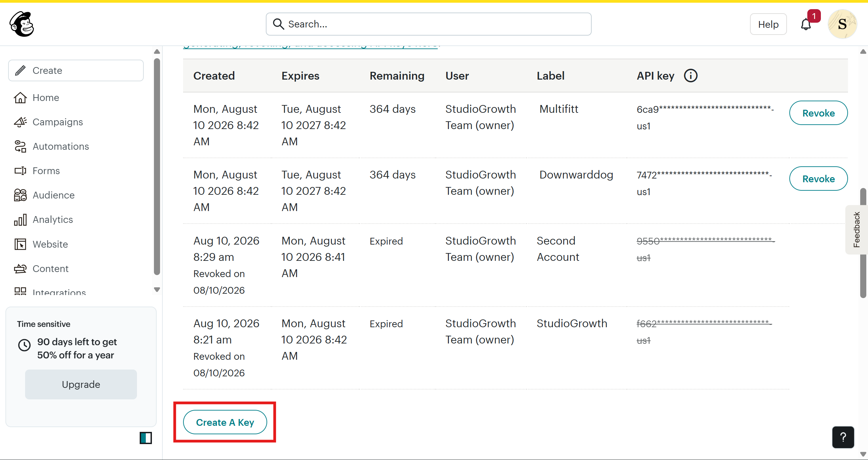Click Expired status in Second Account row

pyautogui.click(x=386, y=241)
